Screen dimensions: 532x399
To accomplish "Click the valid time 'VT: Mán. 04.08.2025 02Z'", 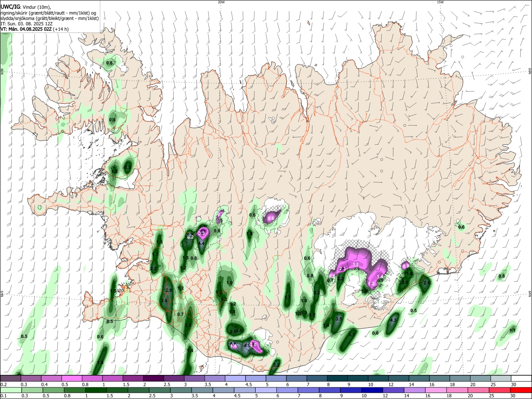I will pyautogui.click(x=26, y=29).
